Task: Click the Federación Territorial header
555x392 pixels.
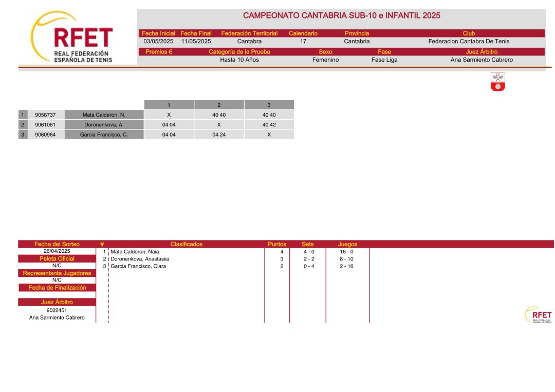Action: (249, 33)
